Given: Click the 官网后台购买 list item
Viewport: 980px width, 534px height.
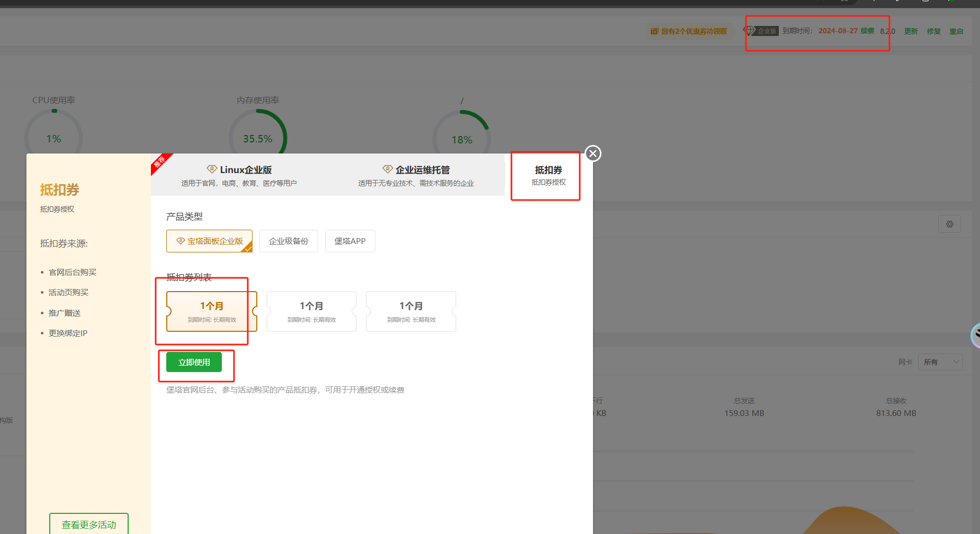Looking at the screenshot, I should coord(73,272).
